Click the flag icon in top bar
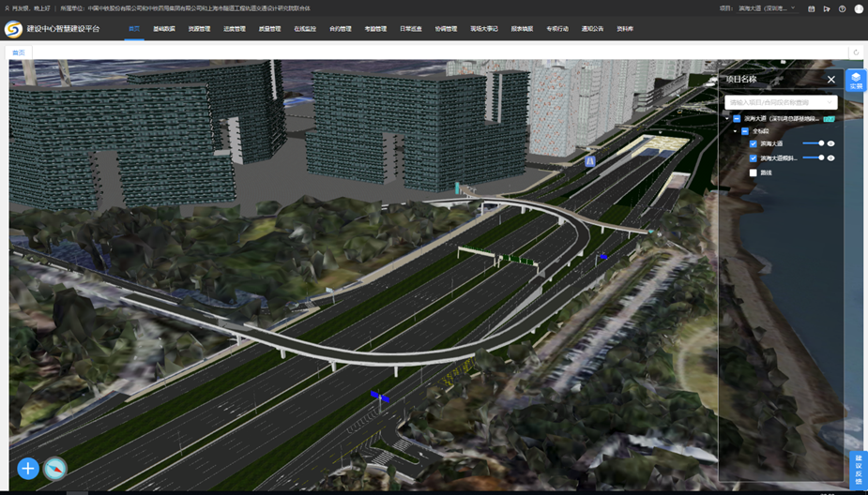 point(827,8)
